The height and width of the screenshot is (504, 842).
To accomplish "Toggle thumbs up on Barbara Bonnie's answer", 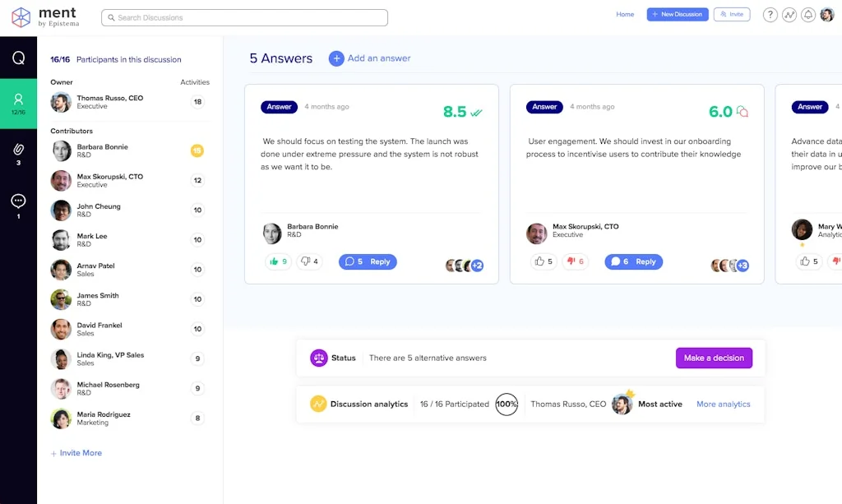I will (x=278, y=261).
